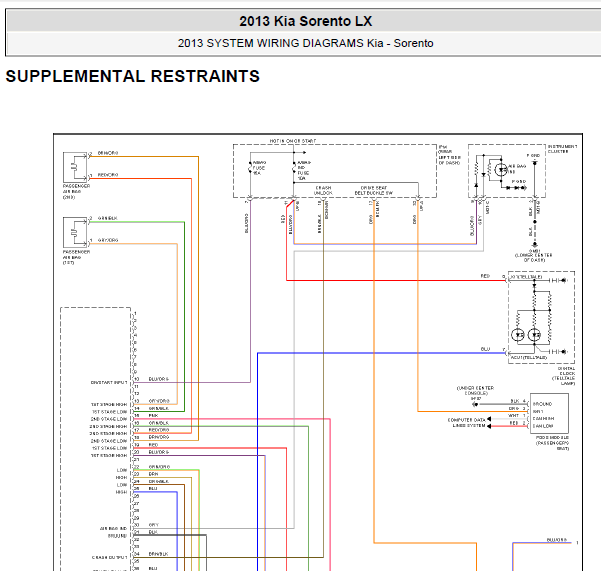This screenshot has width=601, height=571.
Task: Click the 'IPM (REAR LEFT SIDE OF DASH)' label
Action: (450, 155)
